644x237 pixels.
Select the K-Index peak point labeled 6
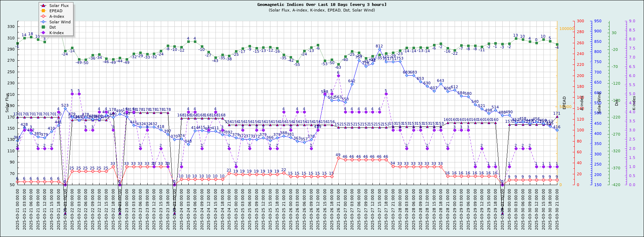click(338, 76)
